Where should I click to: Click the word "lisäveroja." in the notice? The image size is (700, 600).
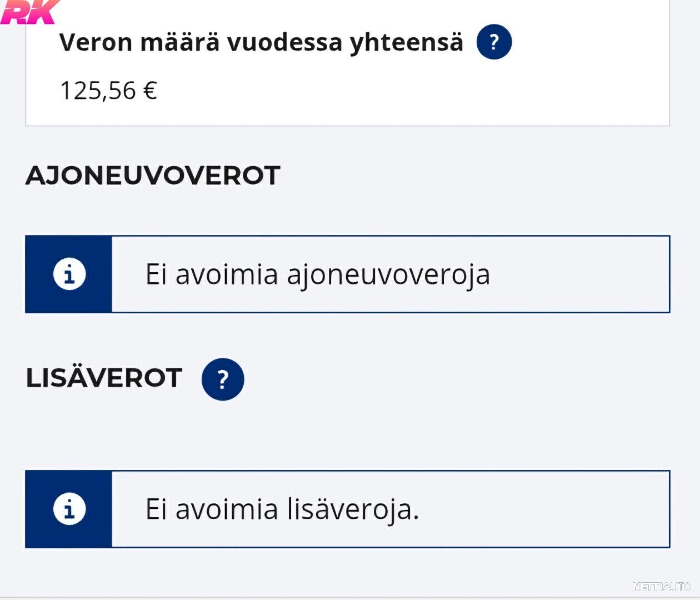point(353,509)
